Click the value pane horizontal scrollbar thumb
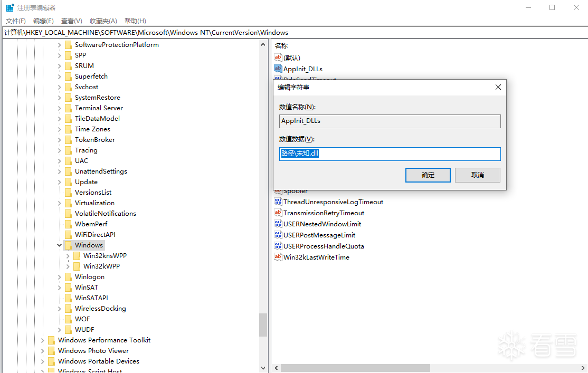The width and height of the screenshot is (588, 373). point(355,368)
